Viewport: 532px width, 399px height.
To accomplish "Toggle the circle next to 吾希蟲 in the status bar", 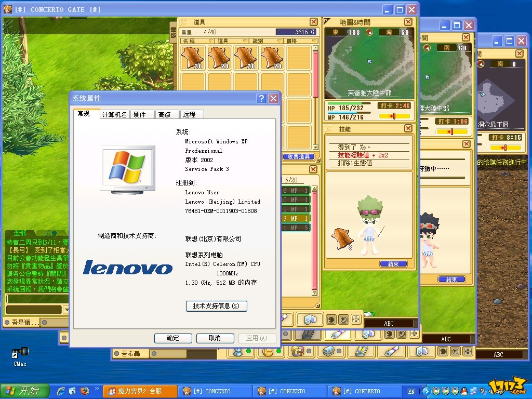I will 116,353.
